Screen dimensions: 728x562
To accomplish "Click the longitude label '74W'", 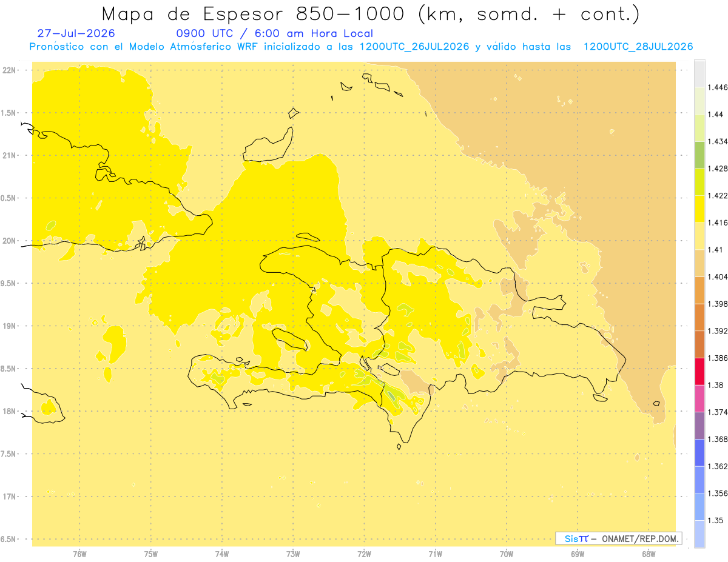I will tap(222, 554).
